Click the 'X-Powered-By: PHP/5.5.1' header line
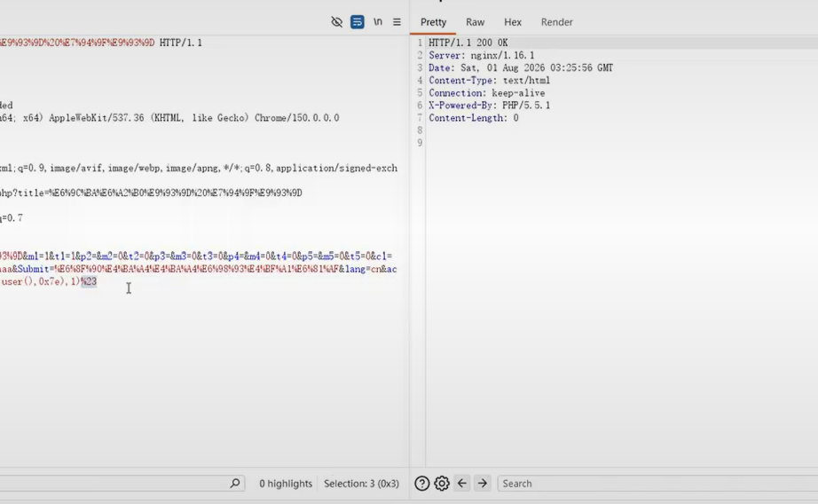 click(490, 106)
